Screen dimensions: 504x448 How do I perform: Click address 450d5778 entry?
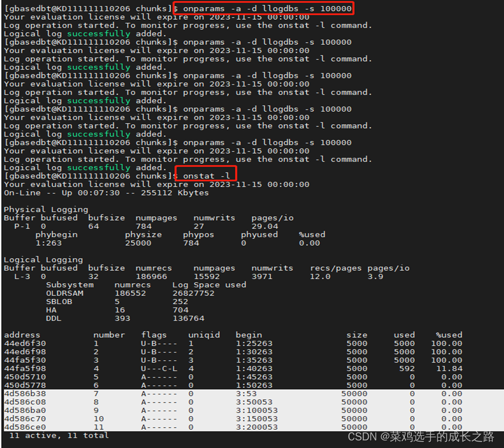(x=25, y=385)
